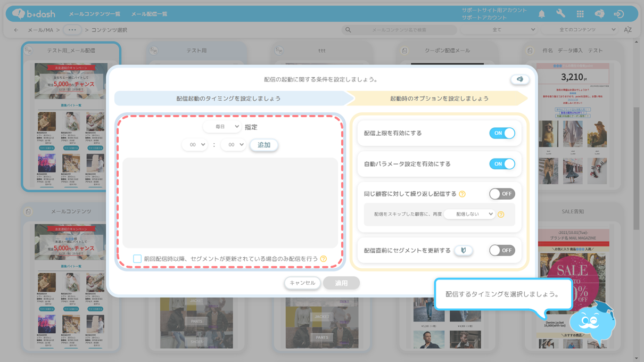The image size is (644, 362).
Task: Click the breadcrumb ellipsis (…) button
Action: pos(72,30)
